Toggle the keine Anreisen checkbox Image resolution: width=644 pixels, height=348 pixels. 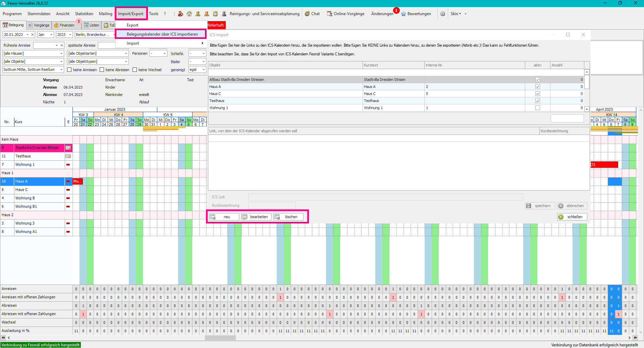click(69, 70)
